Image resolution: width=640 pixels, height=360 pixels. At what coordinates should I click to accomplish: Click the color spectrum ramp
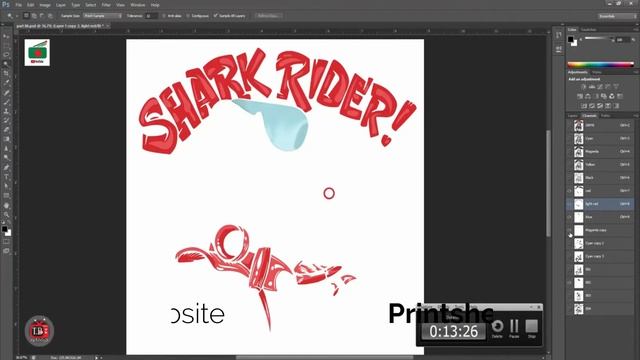pos(600,64)
